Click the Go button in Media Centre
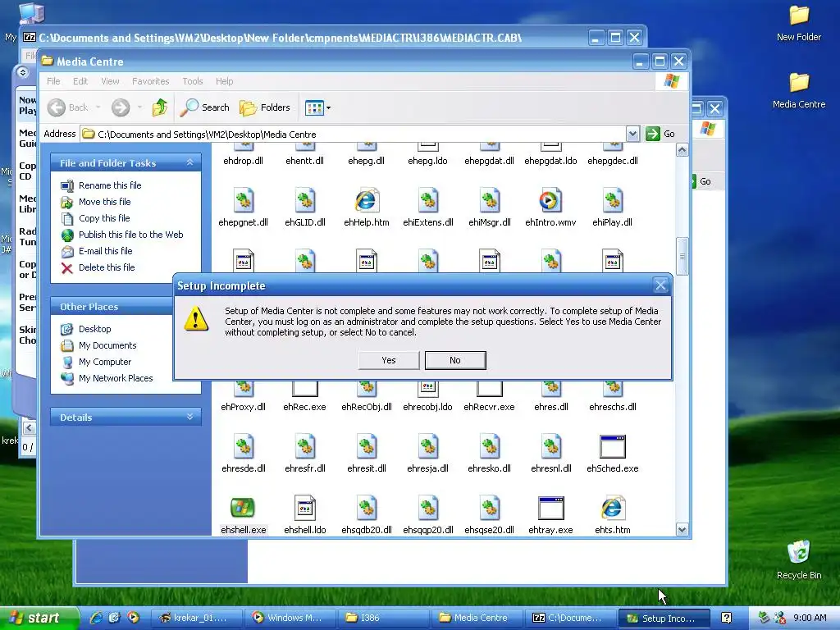Image resolution: width=840 pixels, height=630 pixels. click(660, 134)
